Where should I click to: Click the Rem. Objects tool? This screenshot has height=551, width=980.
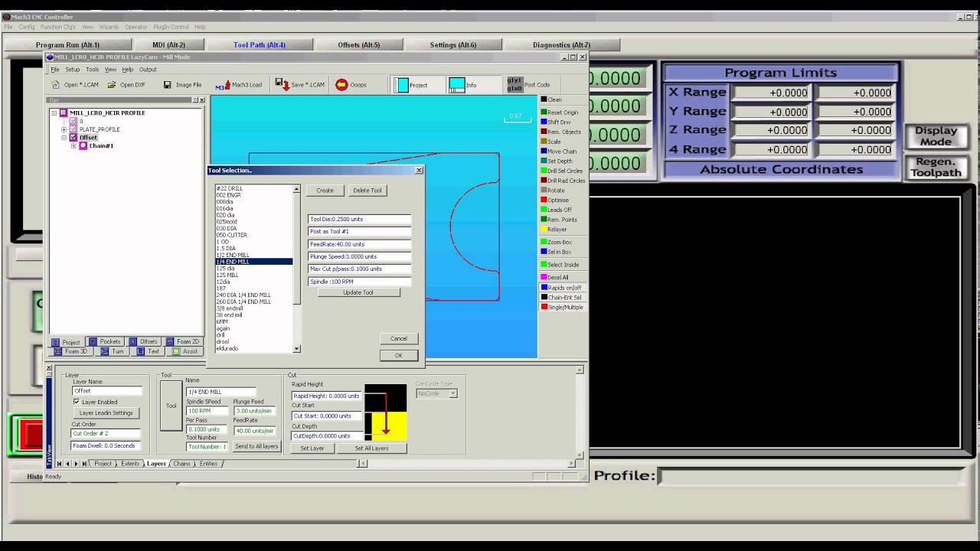click(561, 132)
